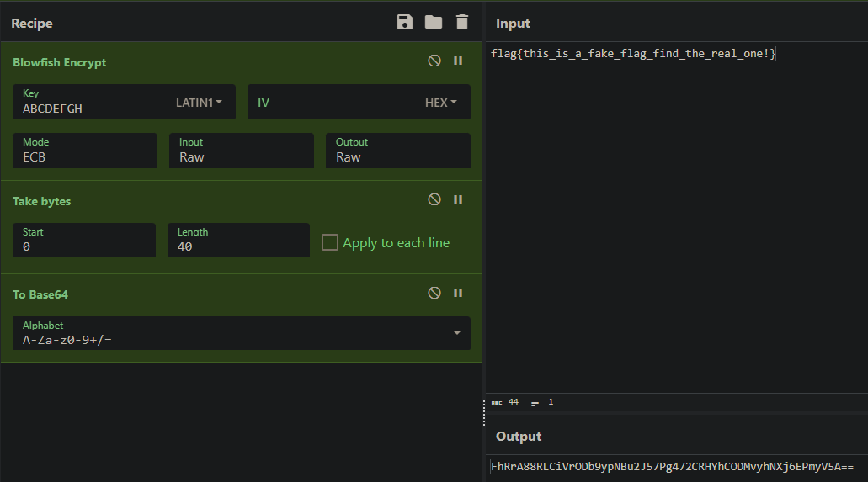Set breakpoint on To Base64
This screenshot has height=482, width=868.
[x=458, y=294]
